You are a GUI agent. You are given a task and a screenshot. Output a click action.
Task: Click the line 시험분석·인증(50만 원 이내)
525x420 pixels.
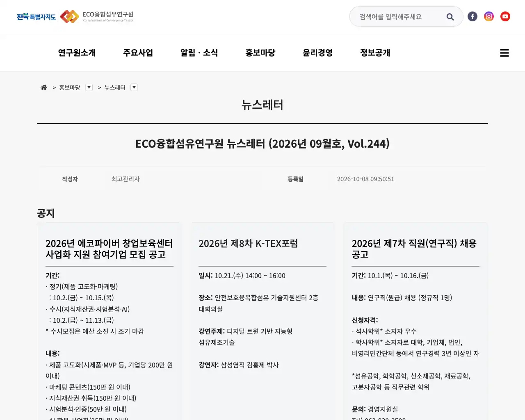[86, 409]
